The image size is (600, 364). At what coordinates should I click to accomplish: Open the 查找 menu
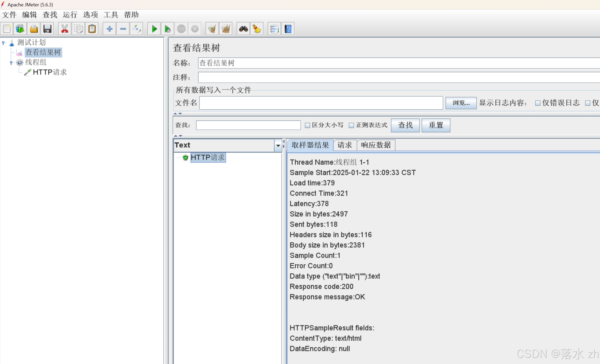pos(50,15)
